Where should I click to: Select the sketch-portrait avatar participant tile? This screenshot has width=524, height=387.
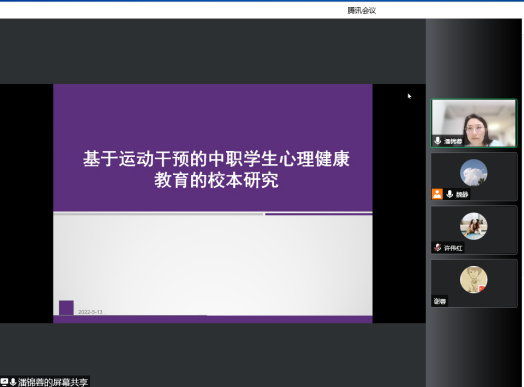click(x=474, y=283)
